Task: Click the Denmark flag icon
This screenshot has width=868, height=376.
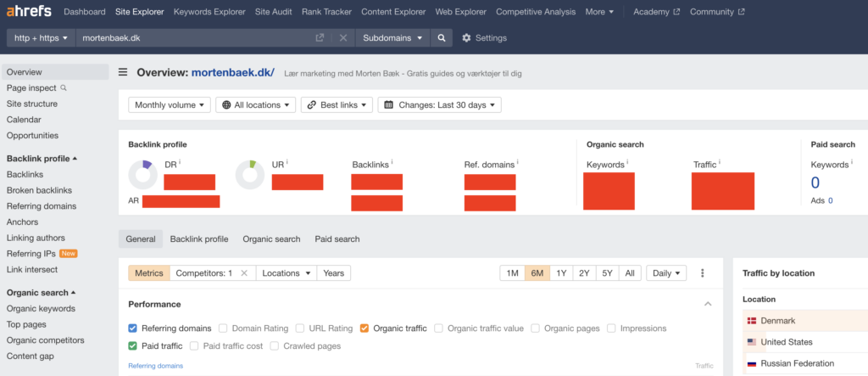Action: (752, 321)
